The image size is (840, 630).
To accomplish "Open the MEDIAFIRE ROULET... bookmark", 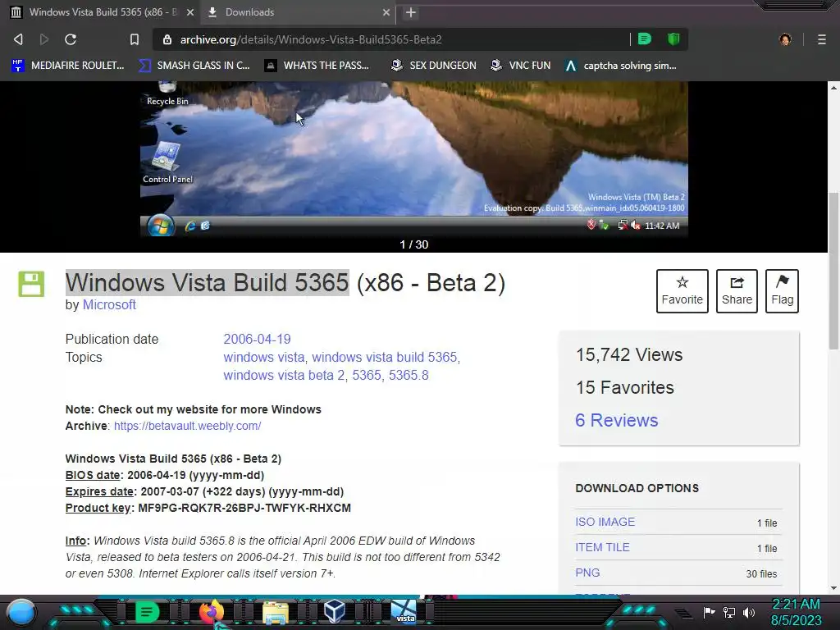I will point(68,66).
